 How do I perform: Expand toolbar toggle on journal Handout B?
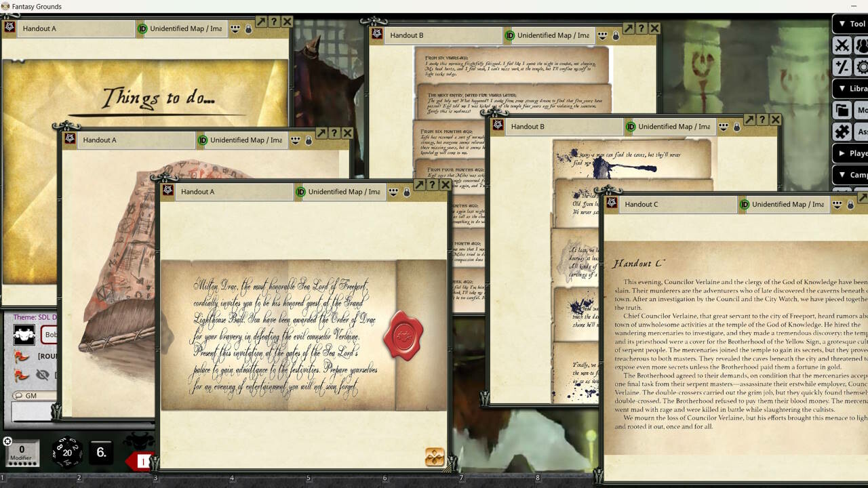pyautogui.click(x=602, y=35)
